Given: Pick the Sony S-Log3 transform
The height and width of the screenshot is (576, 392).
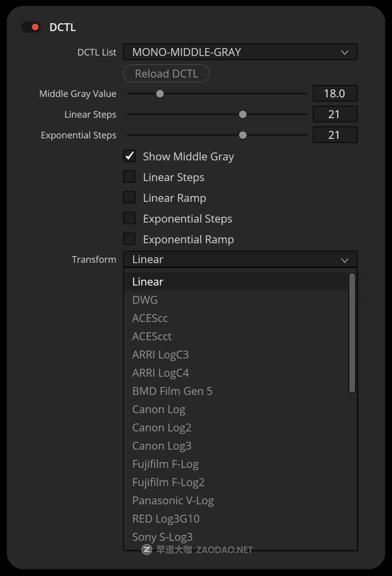Looking at the screenshot, I should tap(162, 537).
